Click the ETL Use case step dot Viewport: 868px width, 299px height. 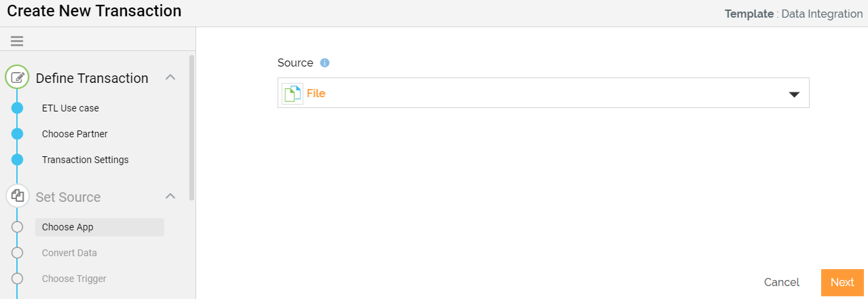pyautogui.click(x=18, y=108)
